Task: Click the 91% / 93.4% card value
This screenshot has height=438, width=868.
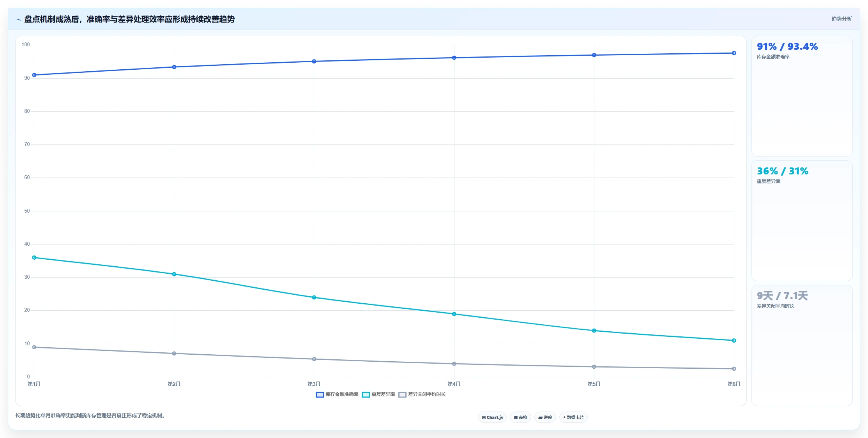Action: 787,47
